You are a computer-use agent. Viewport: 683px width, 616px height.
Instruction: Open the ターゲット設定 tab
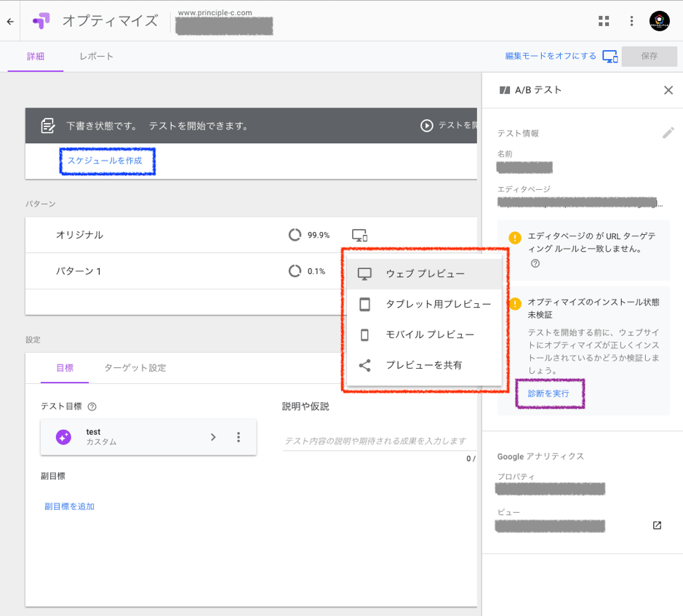point(135,368)
